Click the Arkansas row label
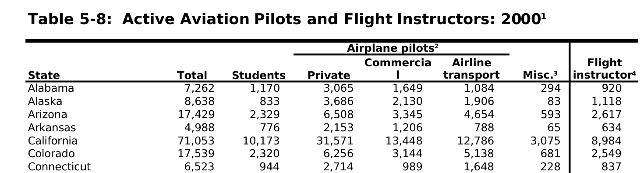Screen dimensions: 644x173 (x=52, y=128)
